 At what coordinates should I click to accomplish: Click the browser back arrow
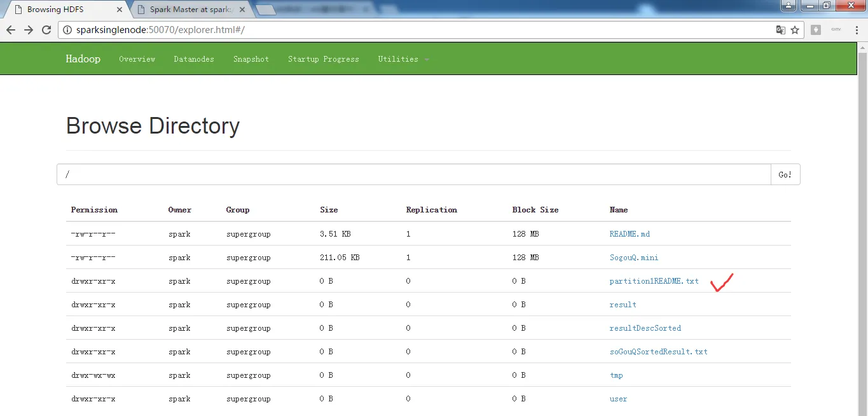pyautogui.click(x=11, y=30)
